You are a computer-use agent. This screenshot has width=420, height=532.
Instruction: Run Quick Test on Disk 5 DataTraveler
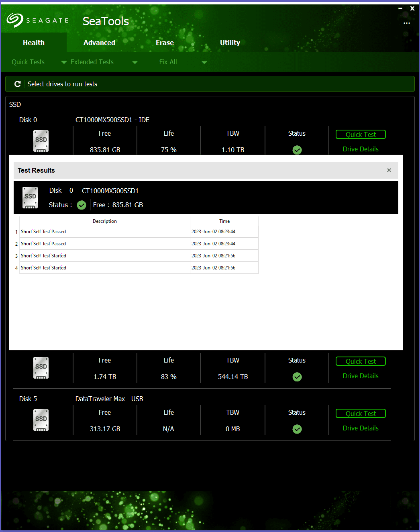pyautogui.click(x=361, y=414)
